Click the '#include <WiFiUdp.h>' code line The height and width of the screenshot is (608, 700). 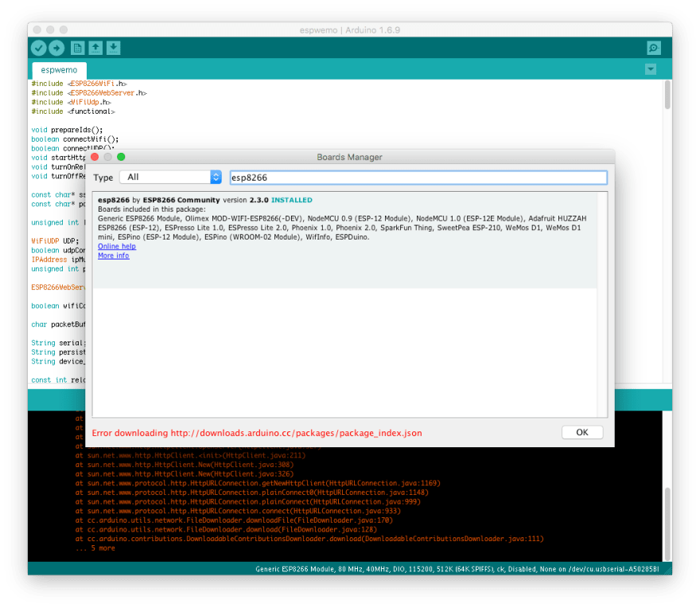click(71, 103)
